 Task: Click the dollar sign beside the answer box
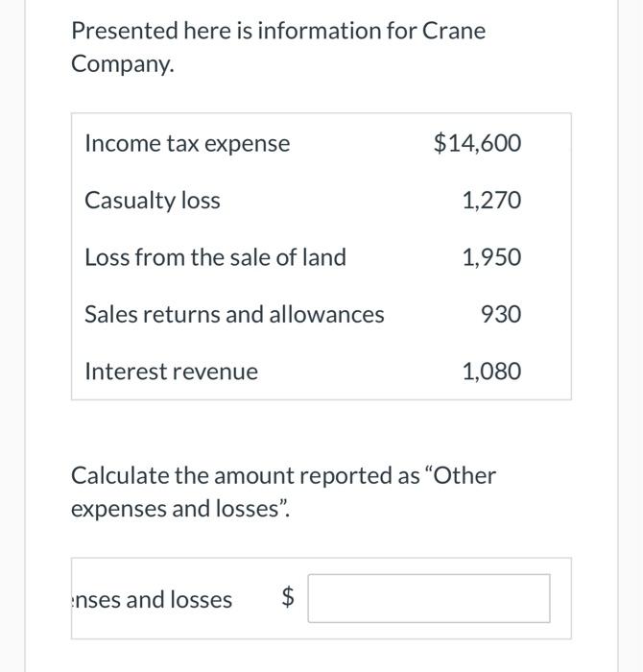[288, 599]
